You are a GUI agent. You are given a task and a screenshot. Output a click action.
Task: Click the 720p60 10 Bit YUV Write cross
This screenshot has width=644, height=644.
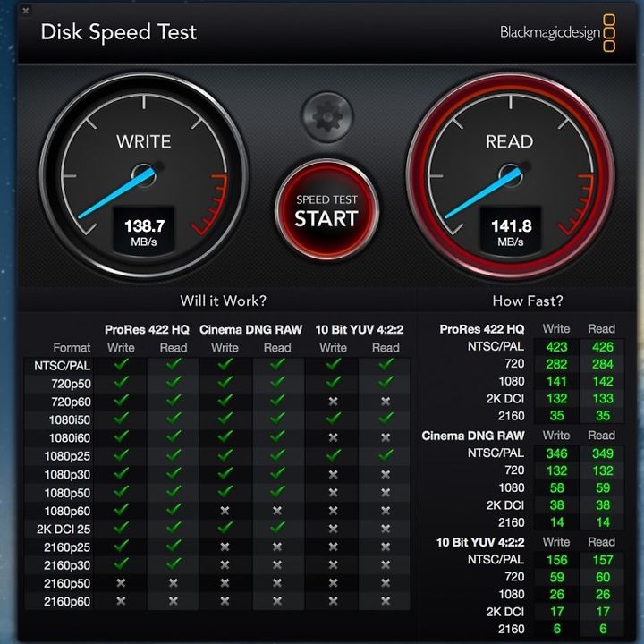point(333,402)
